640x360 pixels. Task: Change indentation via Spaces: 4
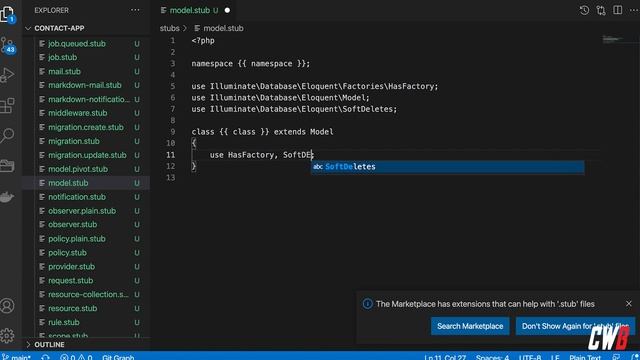(x=492, y=357)
